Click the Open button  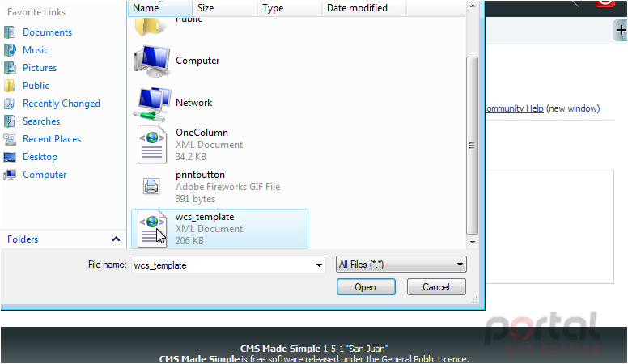pos(366,287)
